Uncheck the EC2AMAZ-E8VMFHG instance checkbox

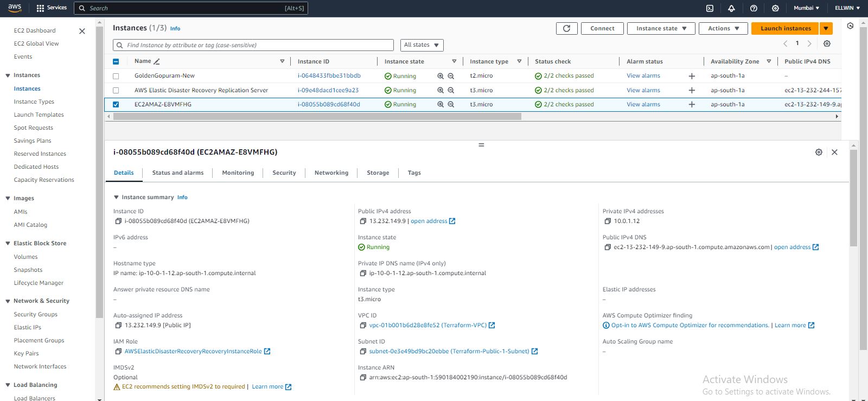point(116,105)
